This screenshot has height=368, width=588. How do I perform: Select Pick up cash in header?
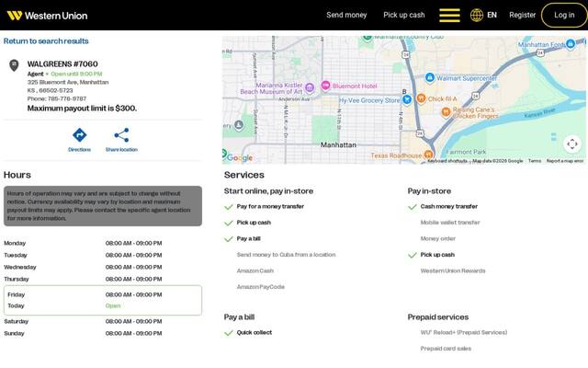[x=404, y=15]
